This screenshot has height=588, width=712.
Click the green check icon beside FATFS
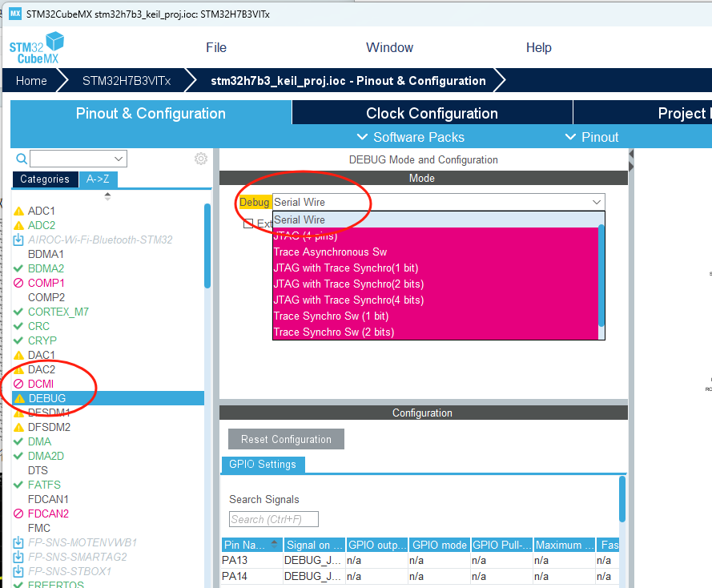[18, 485]
